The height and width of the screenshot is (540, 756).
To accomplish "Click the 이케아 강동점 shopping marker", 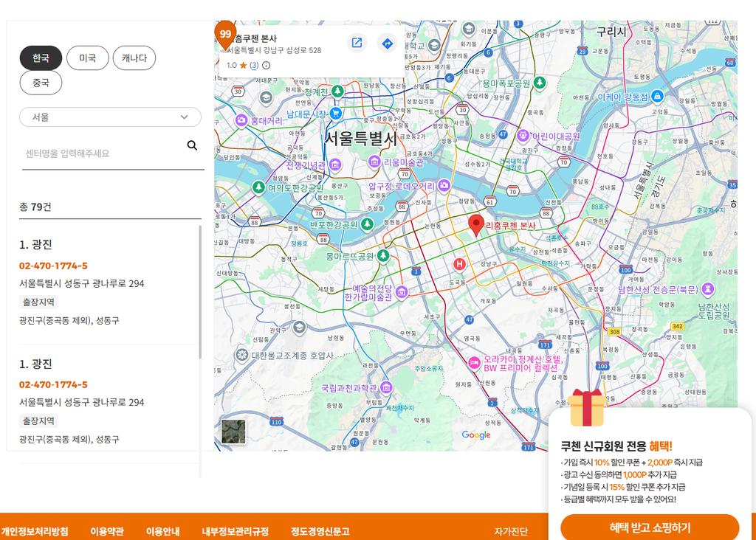I will tap(656, 97).
